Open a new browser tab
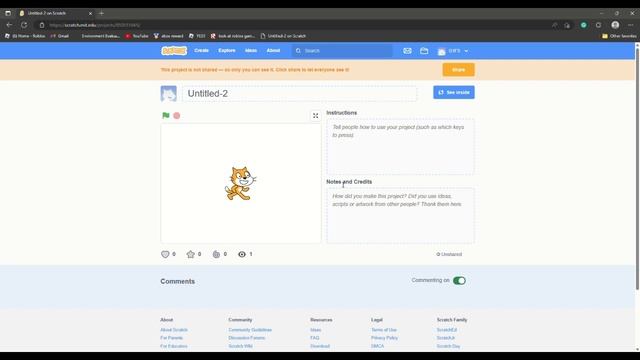 (101, 13)
